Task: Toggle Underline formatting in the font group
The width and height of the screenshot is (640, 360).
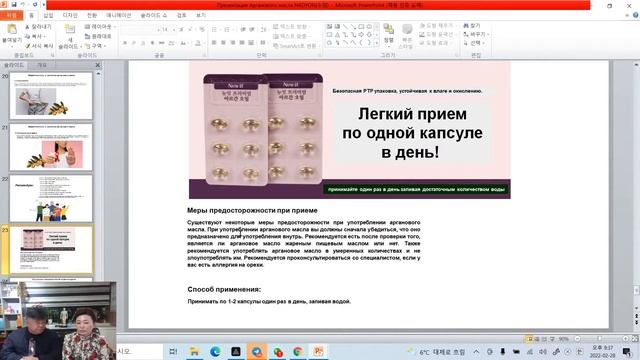Action: [143, 43]
